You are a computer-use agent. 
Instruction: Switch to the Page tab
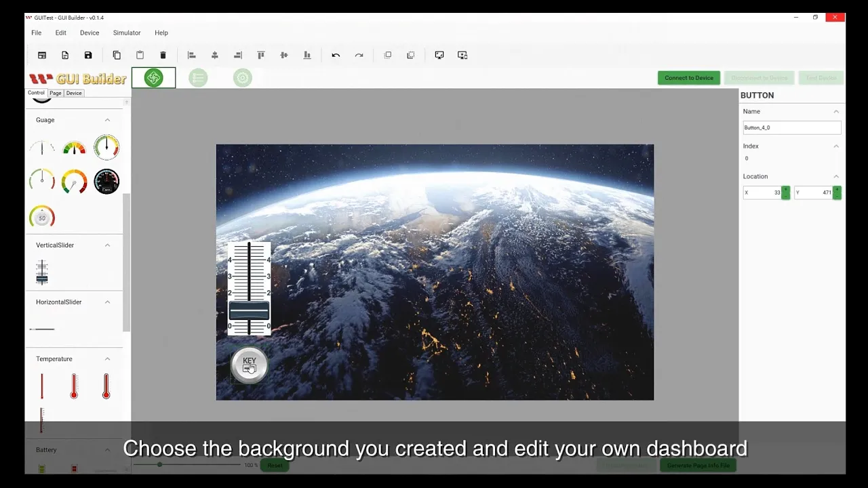(x=56, y=93)
